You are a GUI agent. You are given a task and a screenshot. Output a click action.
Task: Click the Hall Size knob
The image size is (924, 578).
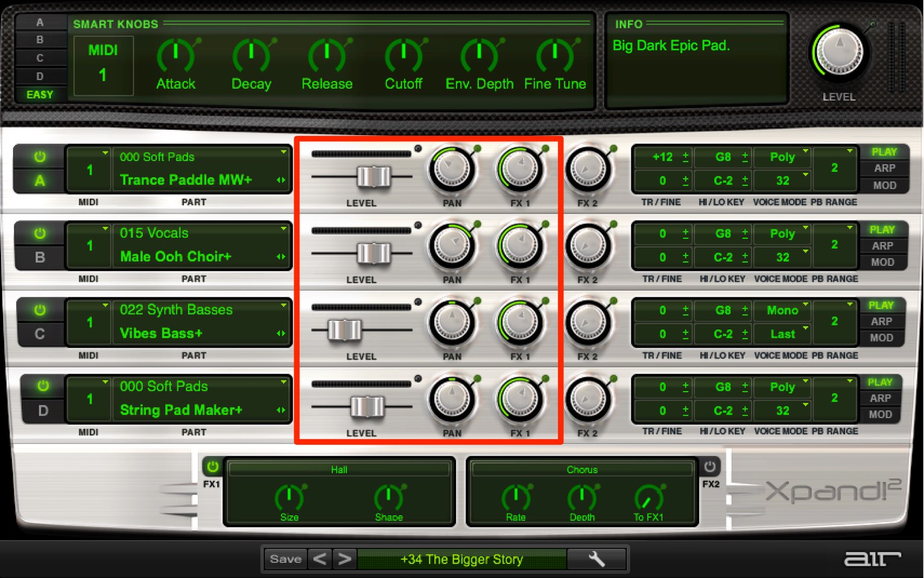(289, 497)
